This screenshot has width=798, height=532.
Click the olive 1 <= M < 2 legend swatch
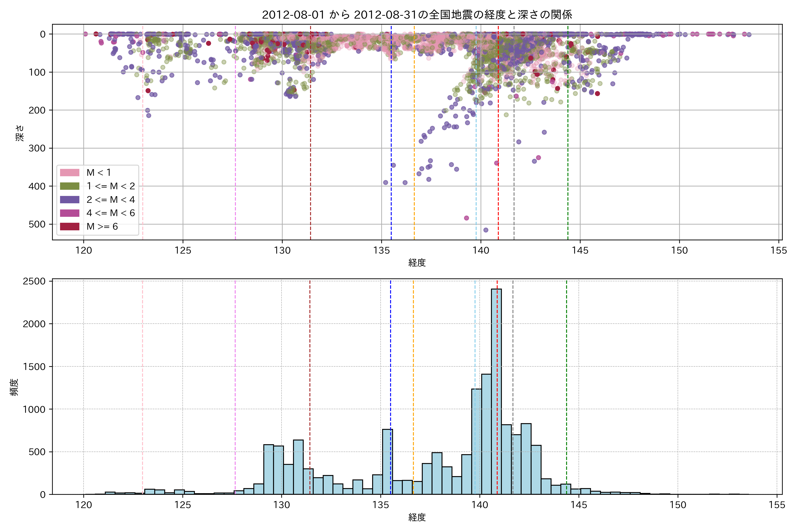coord(70,186)
